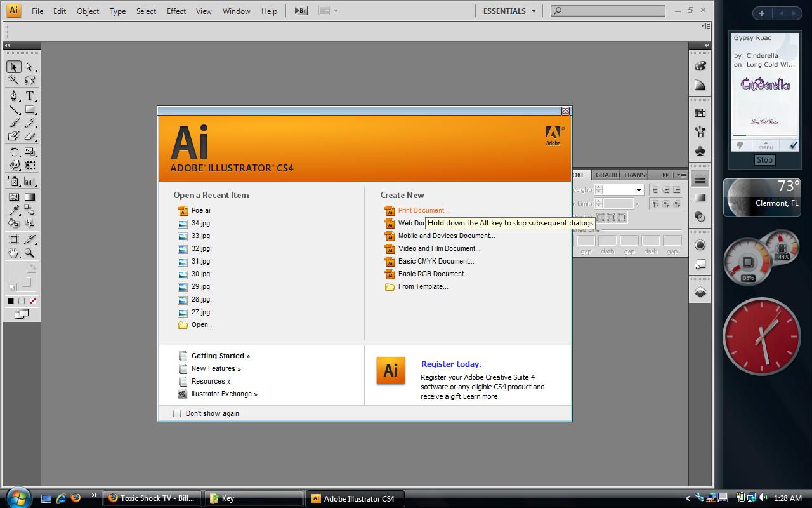Open the control bar options menu
The width and height of the screenshot is (812, 508).
point(706,26)
